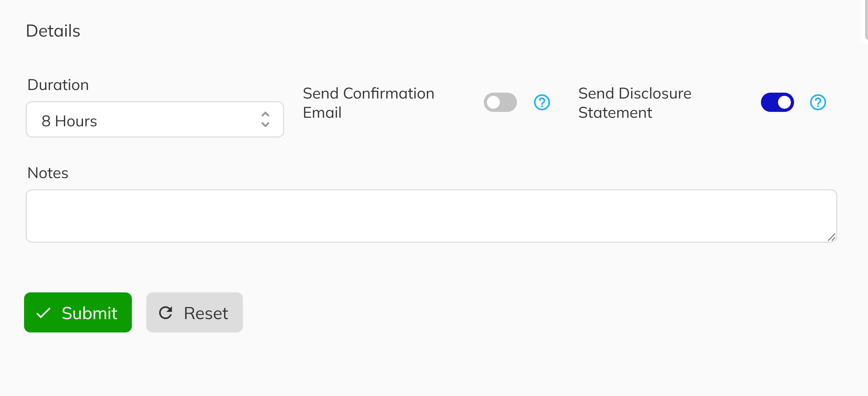868x396 pixels.
Task: Focus the Notes text area
Action: (x=431, y=216)
